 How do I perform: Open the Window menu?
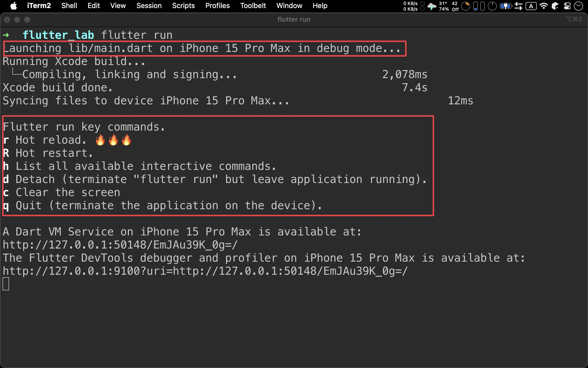coord(289,6)
